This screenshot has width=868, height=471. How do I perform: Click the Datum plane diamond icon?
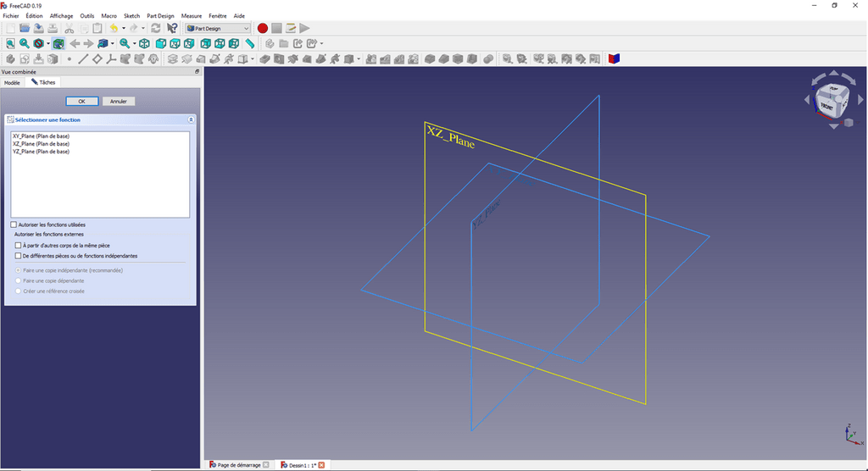tap(97, 58)
